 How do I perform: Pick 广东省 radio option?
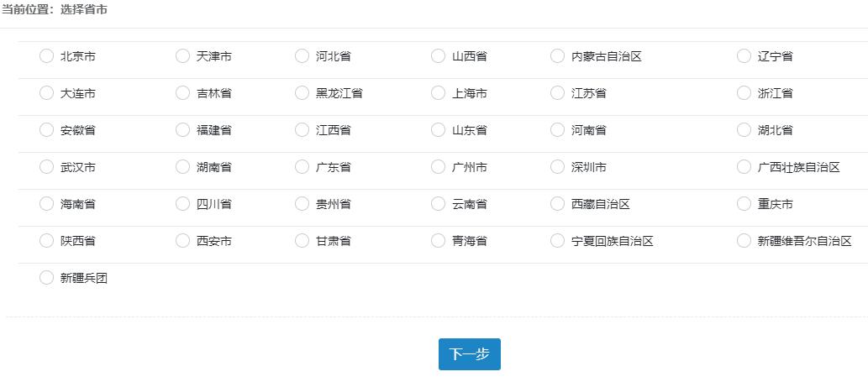tap(302, 167)
